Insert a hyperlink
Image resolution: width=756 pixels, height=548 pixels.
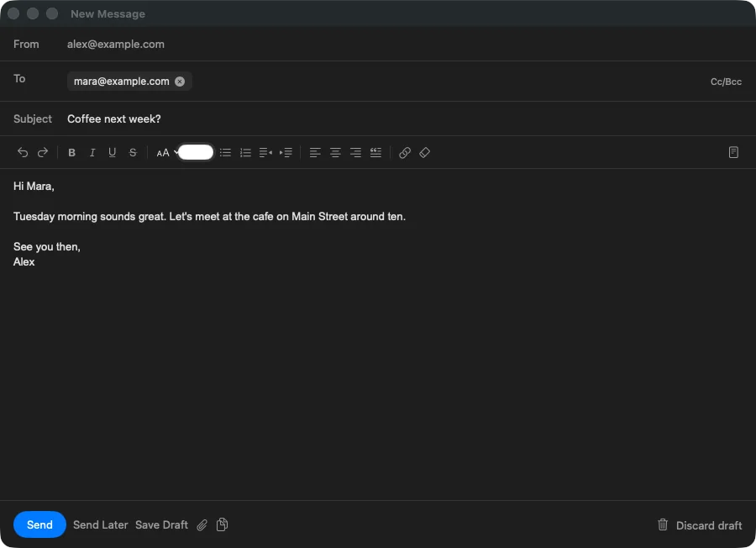pyautogui.click(x=405, y=152)
